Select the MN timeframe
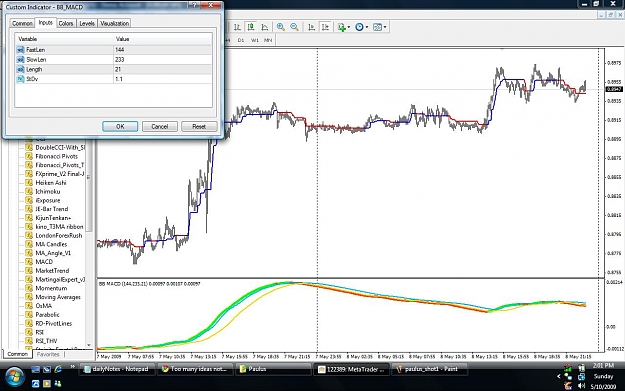The height and width of the screenshot is (391, 625). pos(268,40)
